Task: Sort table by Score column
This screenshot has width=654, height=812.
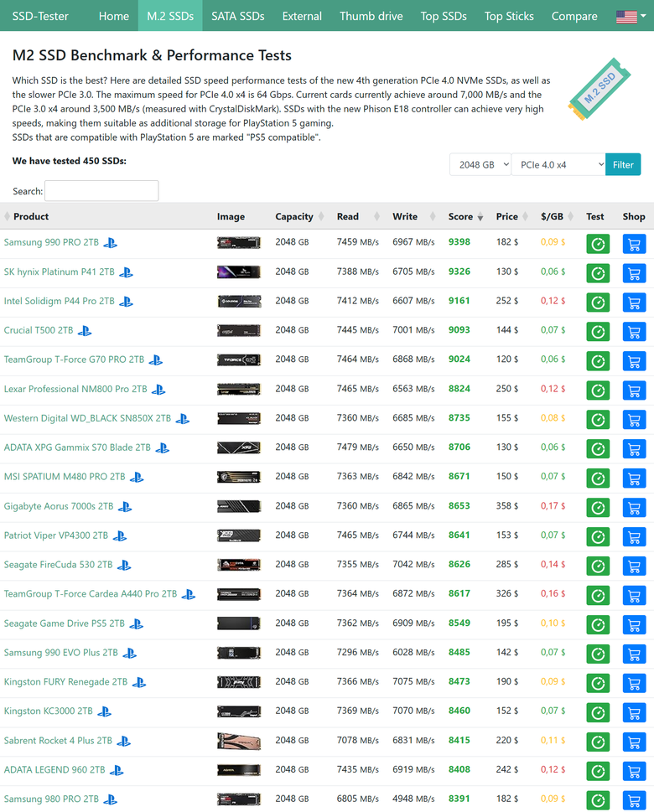Action: (x=465, y=216)
